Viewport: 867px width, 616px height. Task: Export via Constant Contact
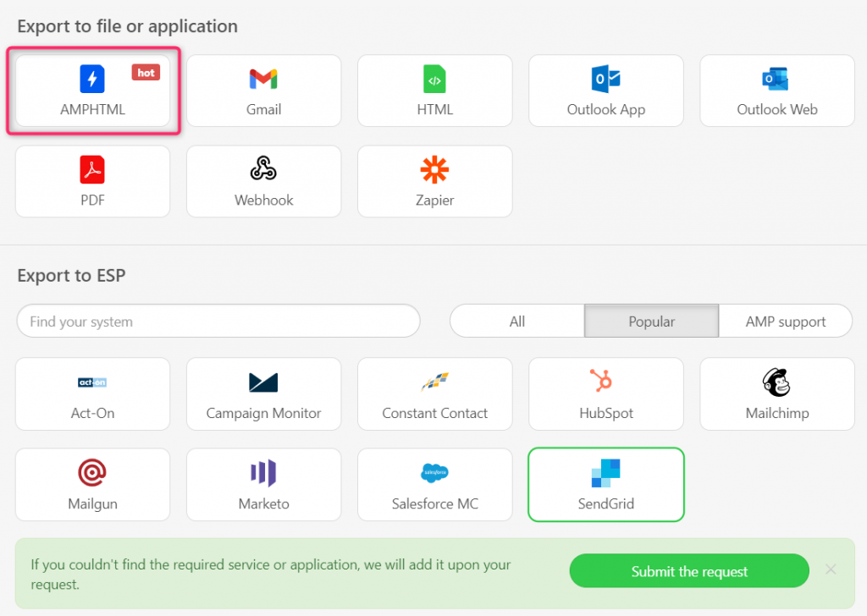(x=434, y=393)
